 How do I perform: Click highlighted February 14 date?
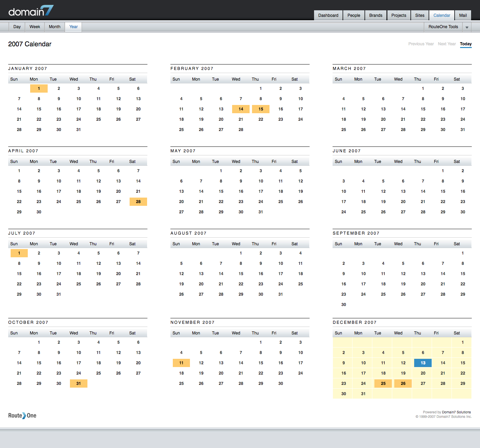click(x=241, y=109)
